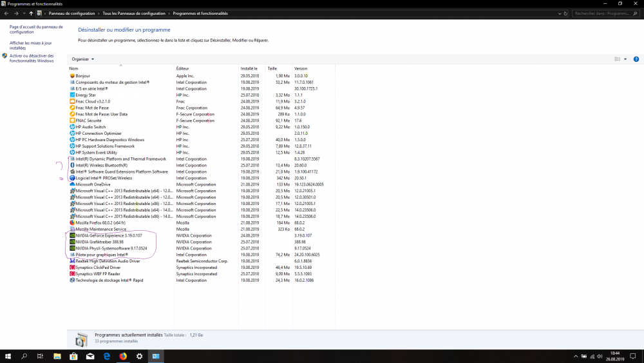Image resolution: width=644 pixels, height=363 pixels.
Task: Select HP PC Hardware Diagnostics Windows
Action: (x=201, y=139)
